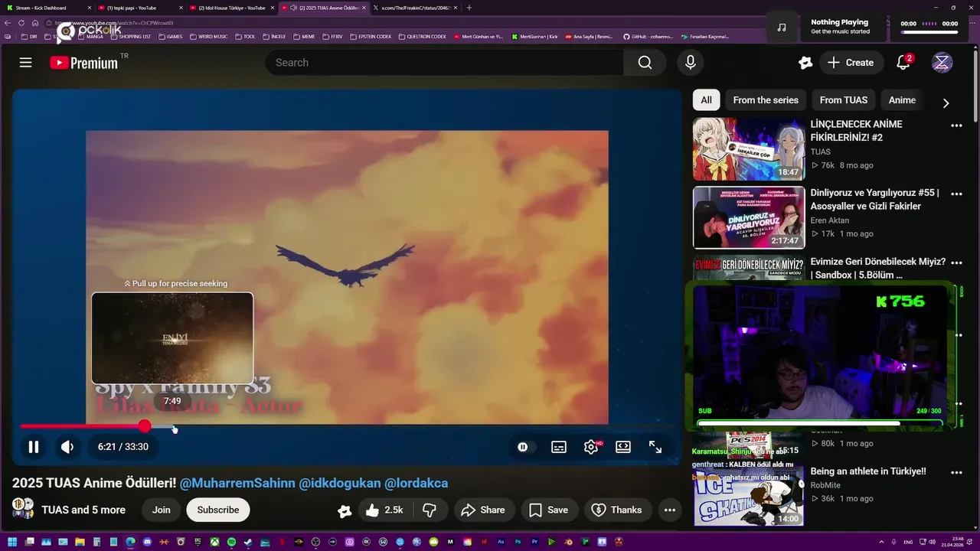This screenshot has height=551, width=980.
Task: Like the video (2.5k)
Action: point(384,510)
